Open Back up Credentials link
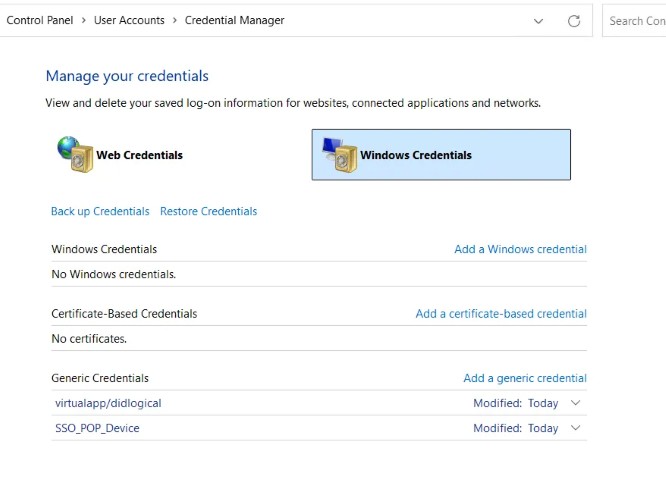 [x=100, y=211]
